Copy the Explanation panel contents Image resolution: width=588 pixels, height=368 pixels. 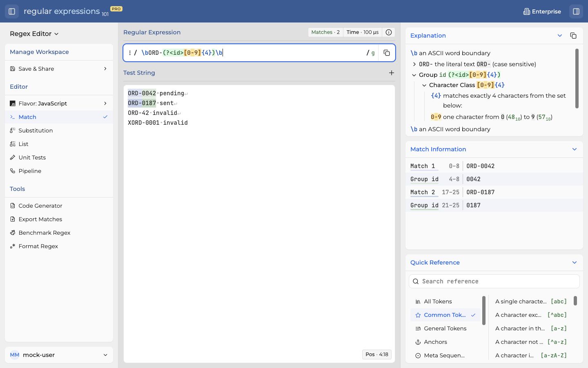tap(573, 36)
